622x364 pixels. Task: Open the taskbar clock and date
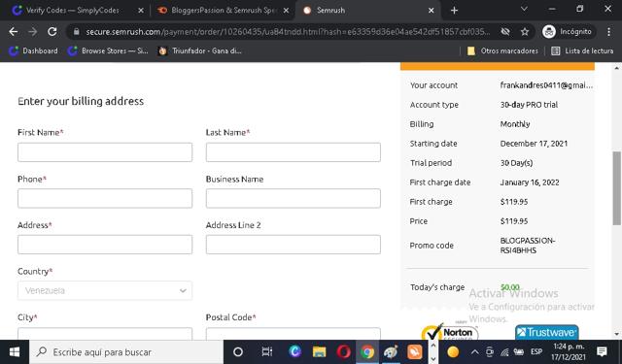click(x=569, y=352)
